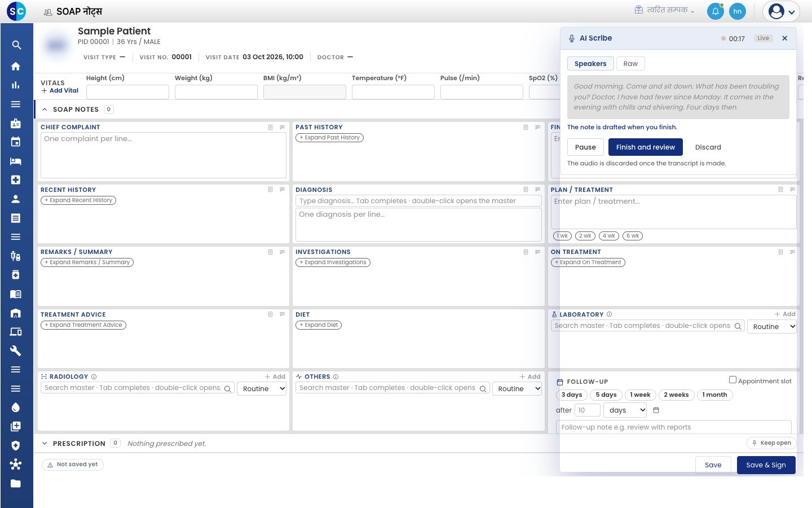Viewport: 812px width, 508px height.
Task: Open the shield icon in the sidebar
Action: 16,445
